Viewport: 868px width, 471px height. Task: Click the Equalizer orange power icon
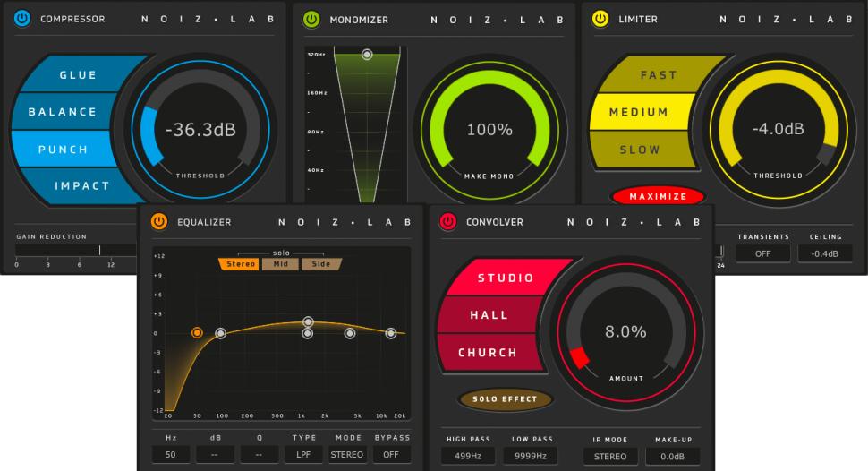pyautogui.click(x=158, y=221)
